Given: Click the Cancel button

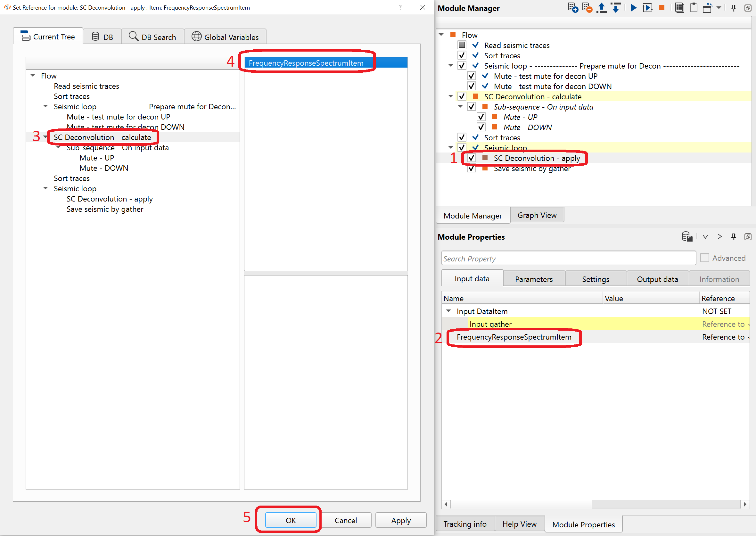Looking at the screenshot, I should (x=346, y=520).
